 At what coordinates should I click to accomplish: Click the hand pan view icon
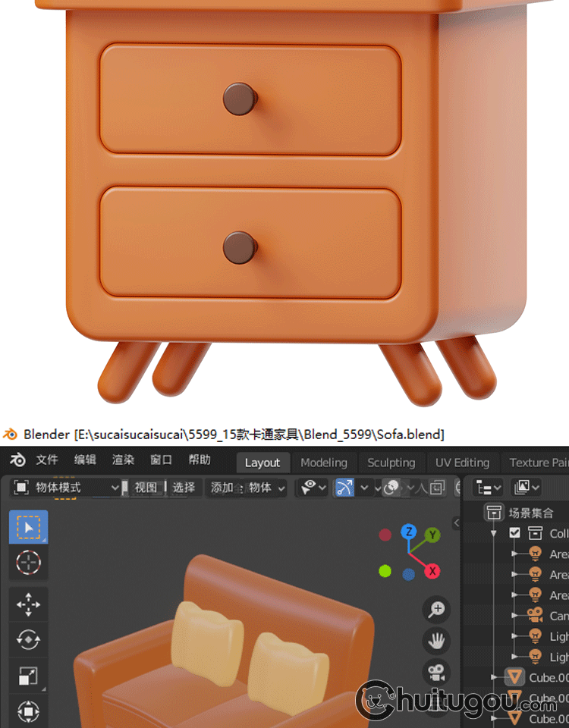[437, 641]
